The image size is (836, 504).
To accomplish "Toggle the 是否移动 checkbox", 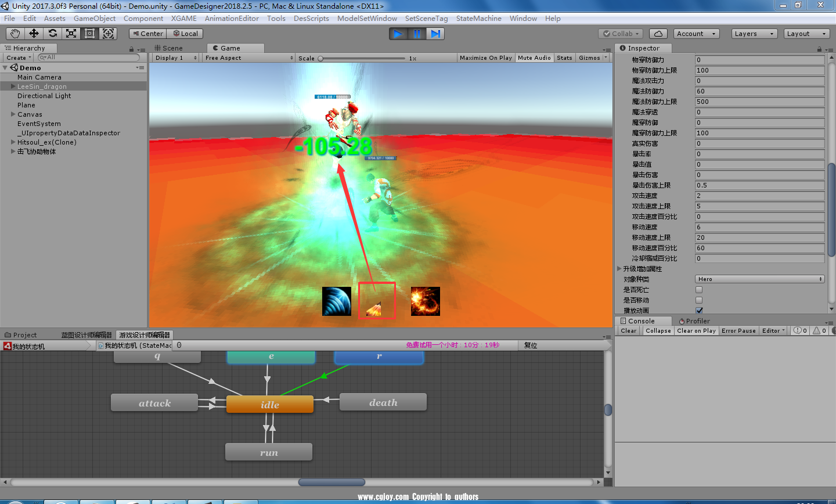I will (x=699, y=300).
